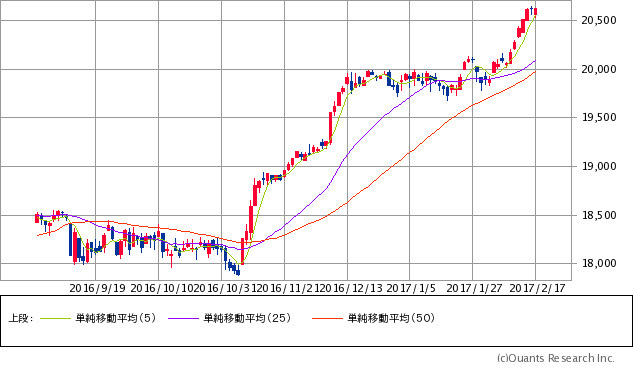Click the purple 25-period moving average legend line

pos(183,319)
